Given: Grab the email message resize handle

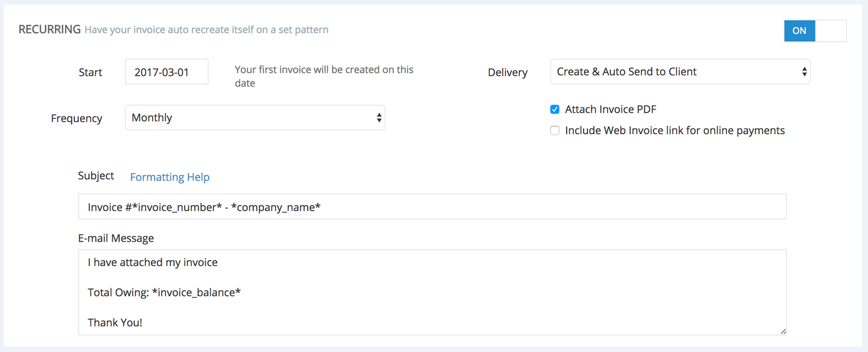Looking at the screenshot, I should [783, 331].
